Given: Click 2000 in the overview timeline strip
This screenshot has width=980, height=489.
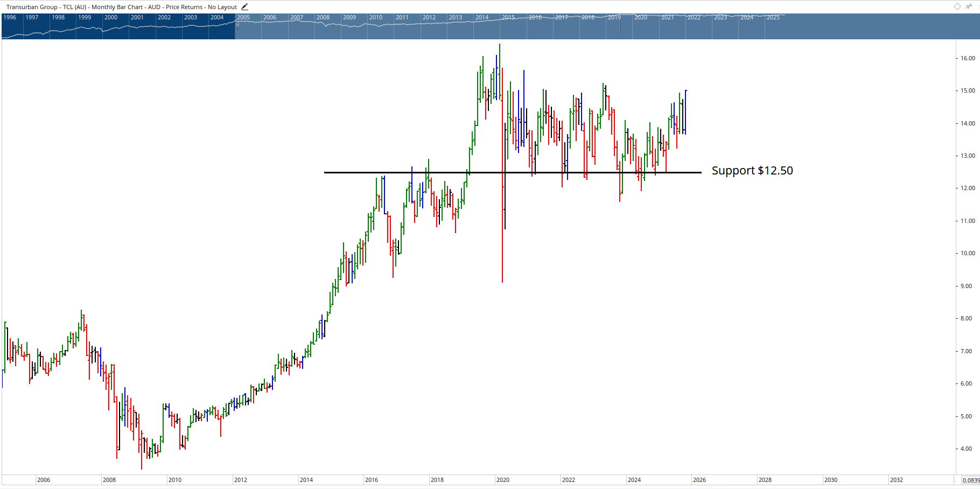Looking at the screenshot, I should (x=111, y=17).
